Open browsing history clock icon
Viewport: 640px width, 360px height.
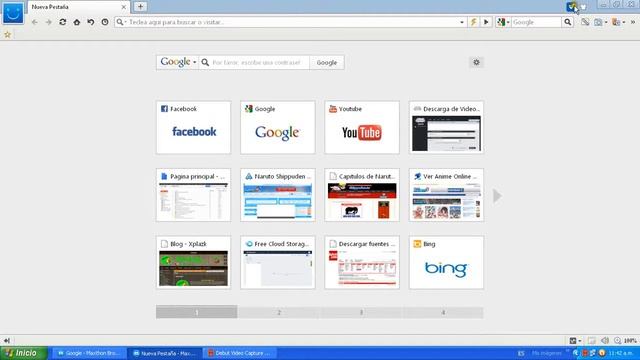[x=105, y=22]
